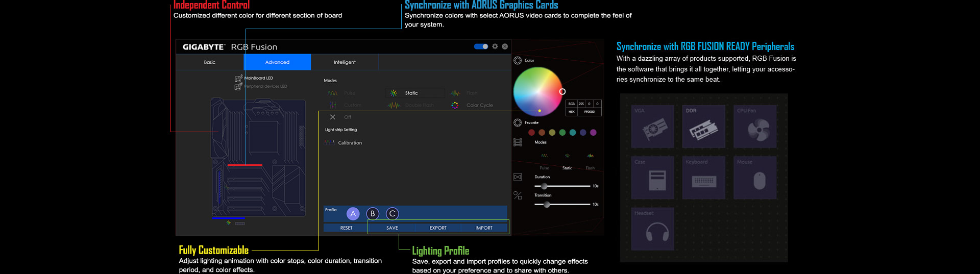Select the Keyboard peripheral tile
Screen dimensions: 980x274
coord(704,178)
